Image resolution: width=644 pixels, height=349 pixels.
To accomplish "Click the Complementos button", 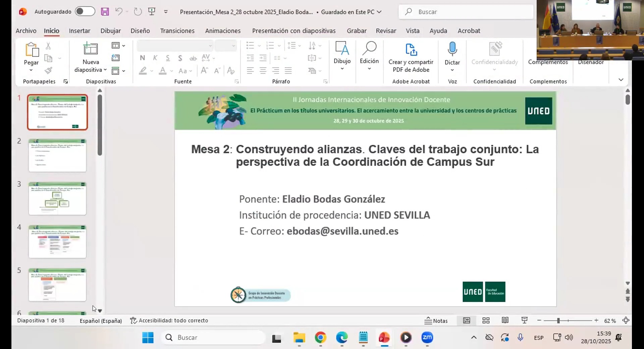I will click(x=548, y=62).
